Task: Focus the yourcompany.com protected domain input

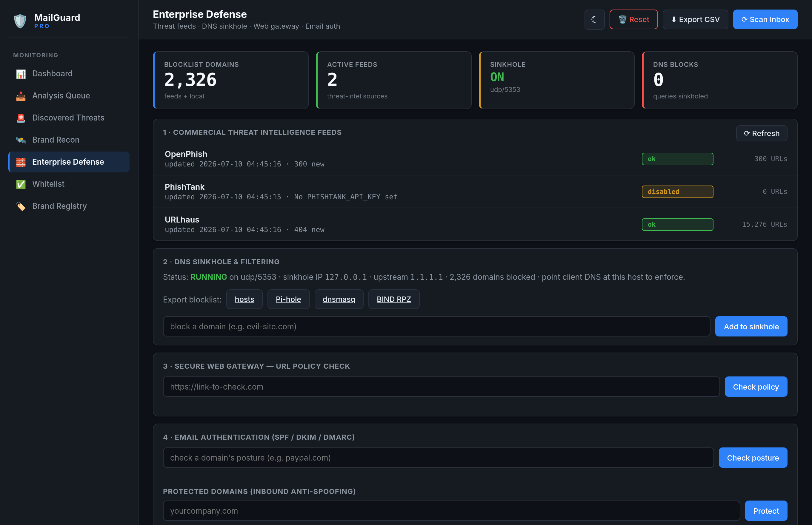Action: pyautogui.click(x=451, y=511)
